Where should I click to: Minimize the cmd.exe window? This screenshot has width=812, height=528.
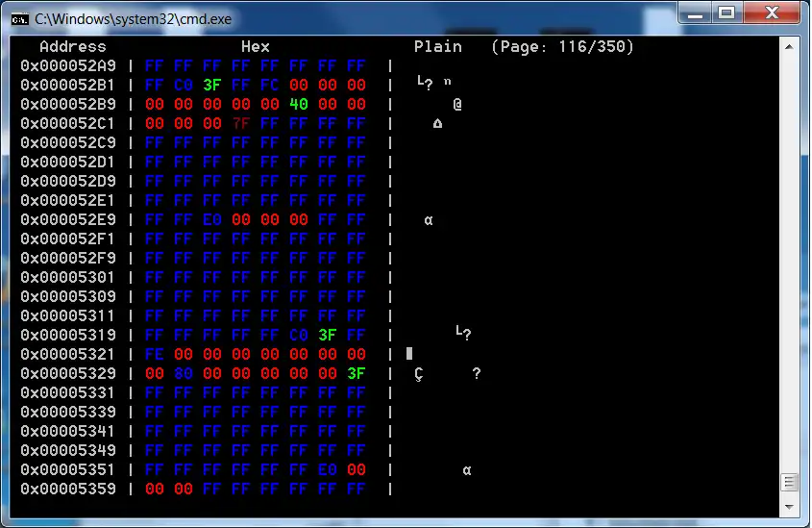pyautogui.click(x=695, y=13)
